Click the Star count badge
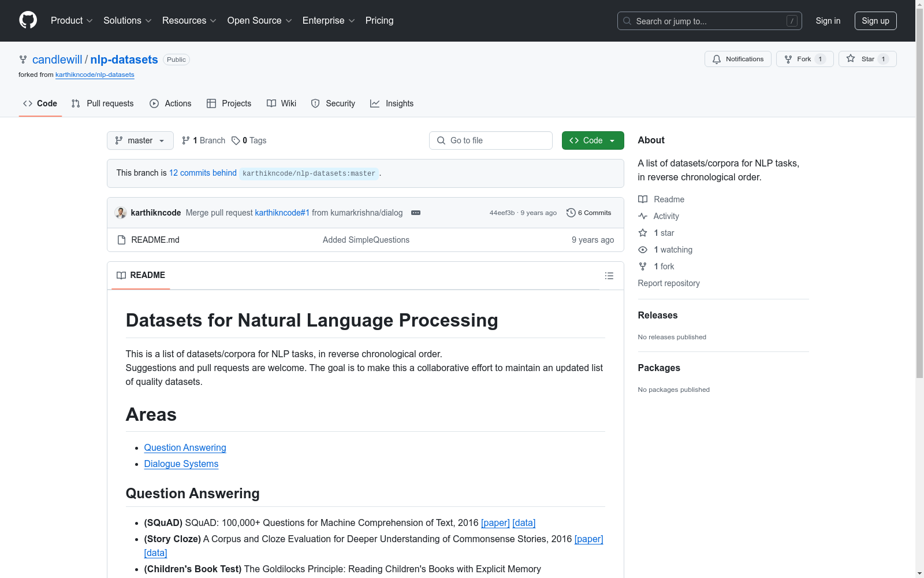Viewport: 924px width, 578px height. (x=883, y=59)
